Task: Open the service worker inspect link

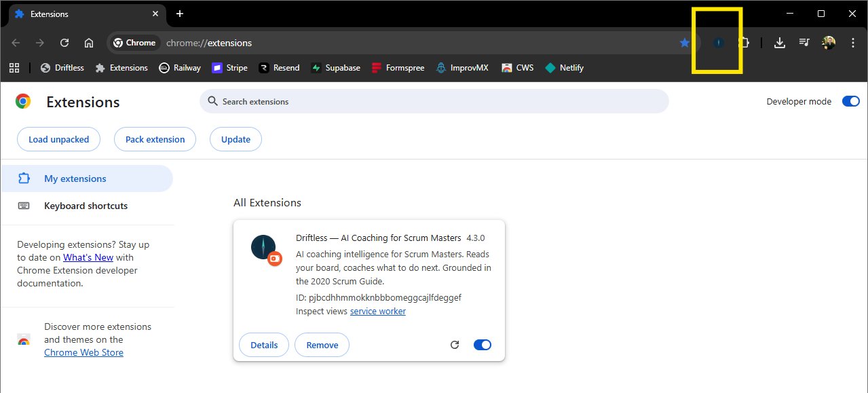Action: tap(377, 311)
